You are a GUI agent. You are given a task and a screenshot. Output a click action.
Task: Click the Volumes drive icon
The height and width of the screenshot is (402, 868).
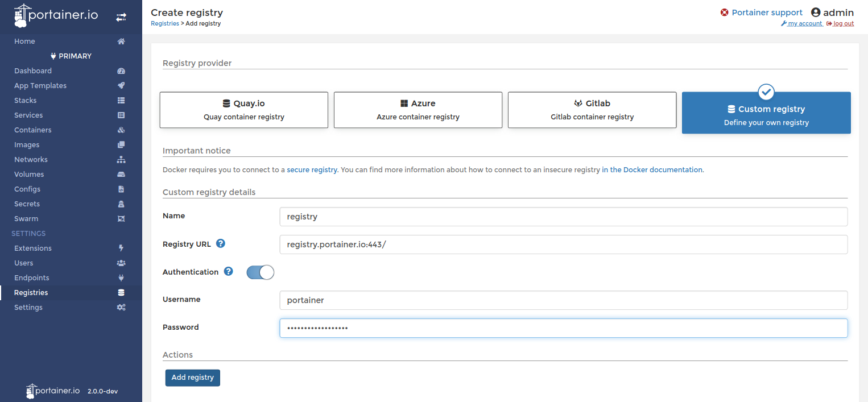click(x=121, y=175)
